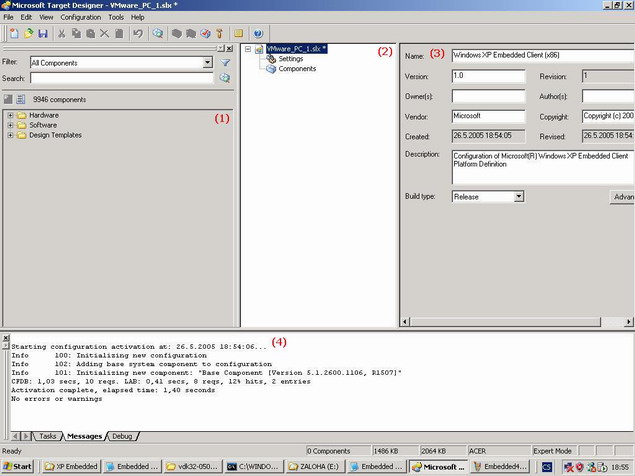Switch to the Messages tab

pyautogui.click(x=84, y=436)
